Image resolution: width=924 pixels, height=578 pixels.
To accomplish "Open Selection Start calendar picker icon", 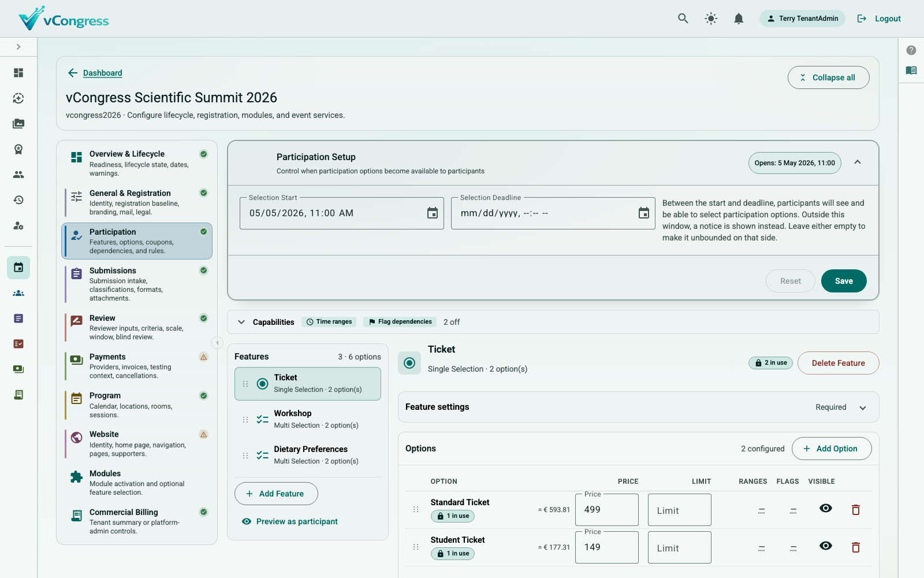I will click(433, 213).
